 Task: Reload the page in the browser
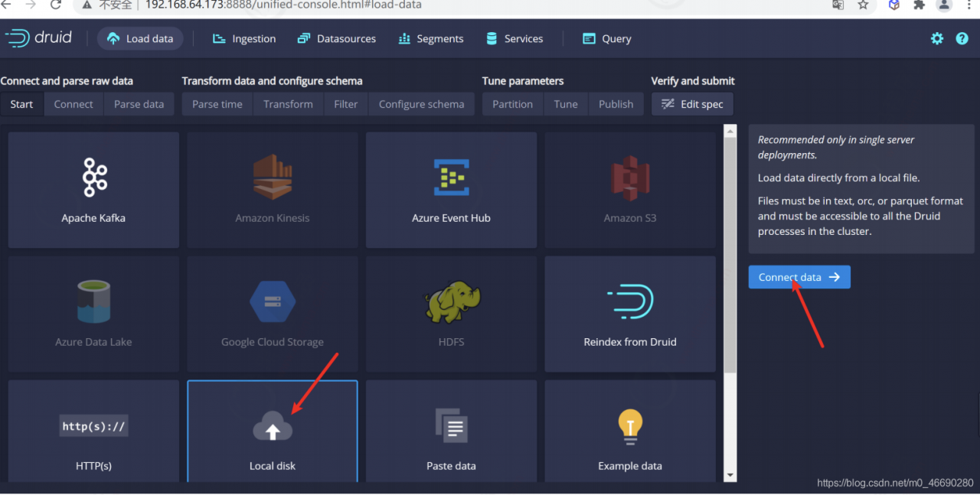56,5
